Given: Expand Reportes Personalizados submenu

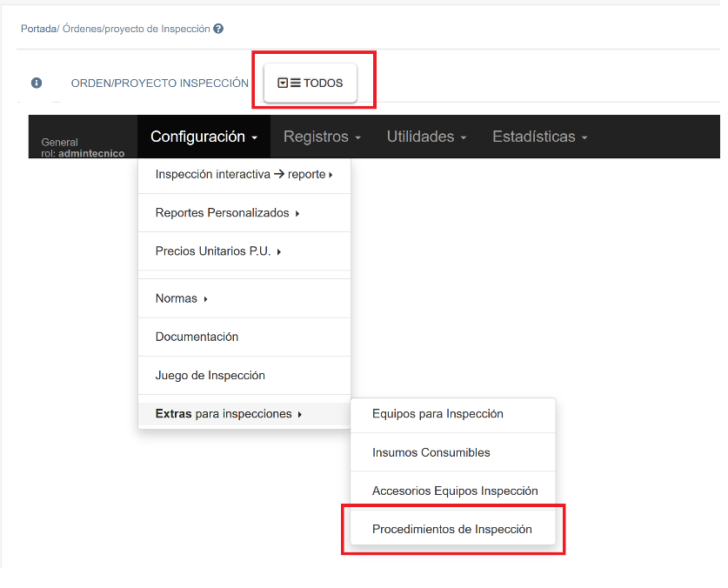Looking at the screenshot, I should 227,213.
